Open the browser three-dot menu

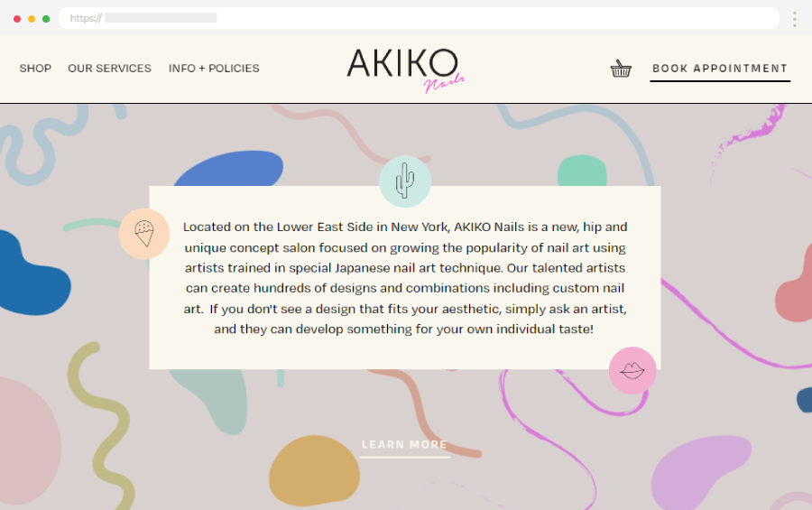794,19
